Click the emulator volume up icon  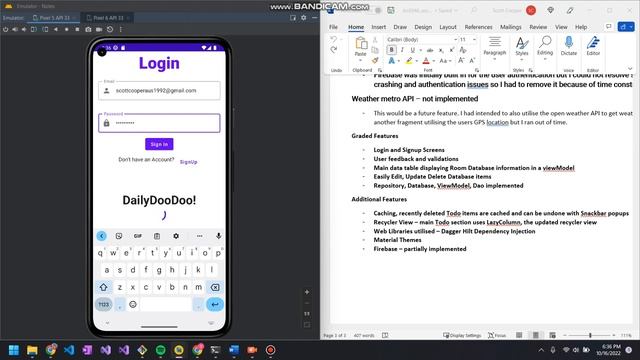click(15, 29)
